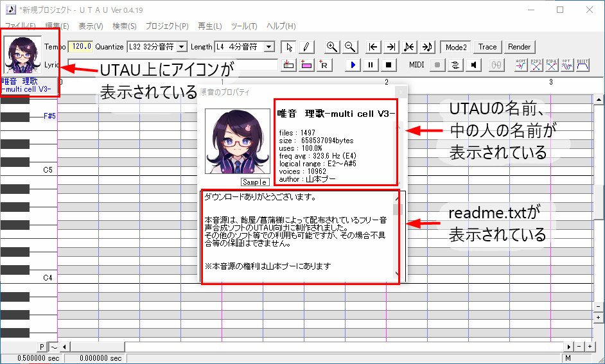Screen dimensions: 605x364
Task: Zoom in on the piano roll
Action: 332,47
